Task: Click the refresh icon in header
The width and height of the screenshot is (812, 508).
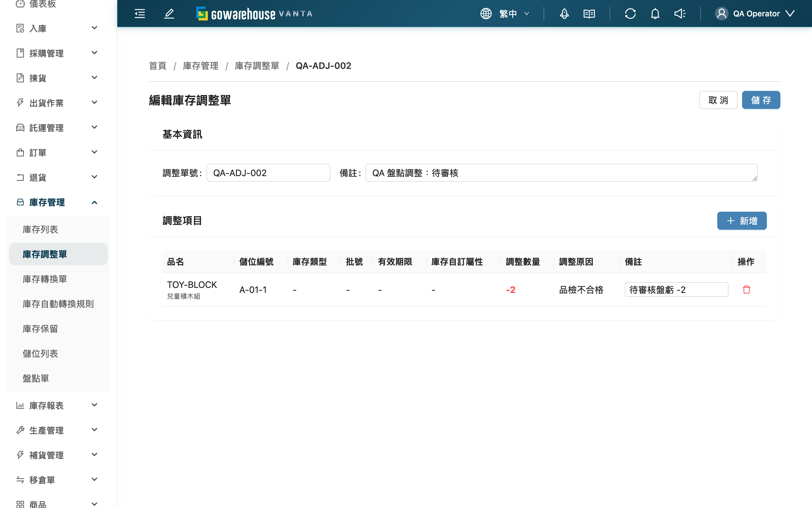Action: pos(630,14)
